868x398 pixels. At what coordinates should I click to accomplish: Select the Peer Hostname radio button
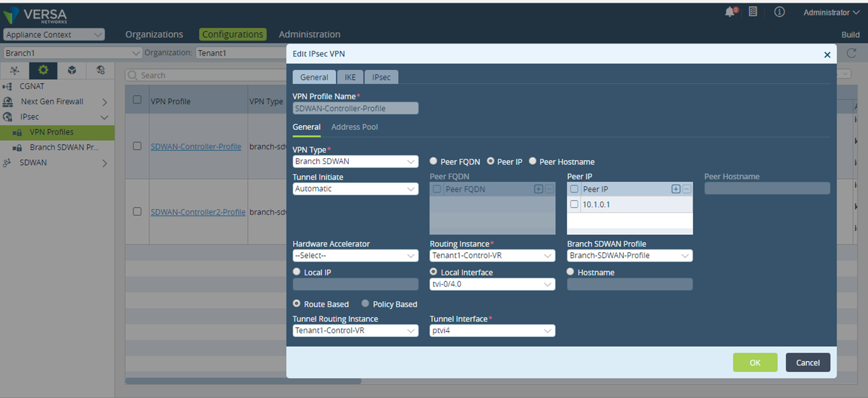pos(532,161)
